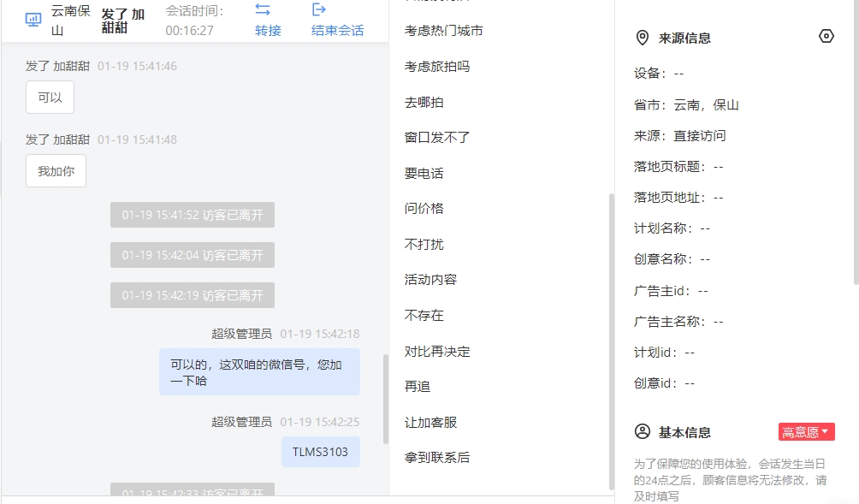
Task: Select the 考虑热门城市 quick reply
Action: pos(444,31)
